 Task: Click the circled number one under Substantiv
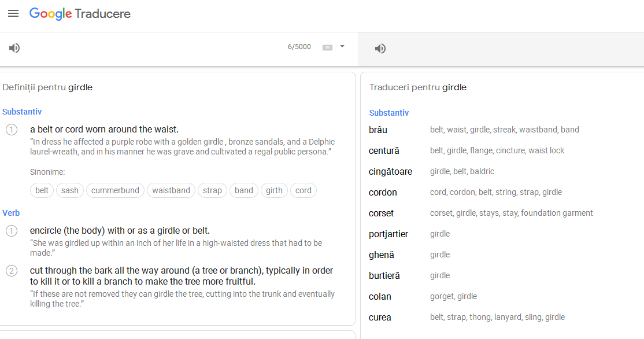[x=12, y=130]
